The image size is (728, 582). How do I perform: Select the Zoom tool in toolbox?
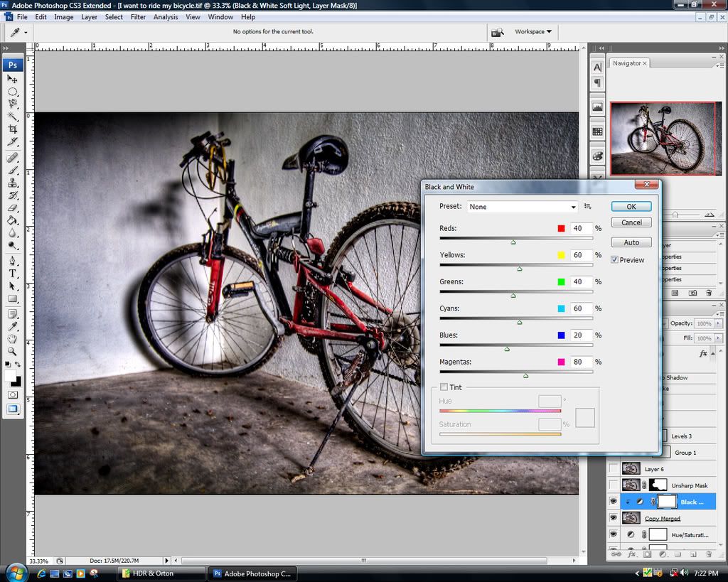pos(13,351)
